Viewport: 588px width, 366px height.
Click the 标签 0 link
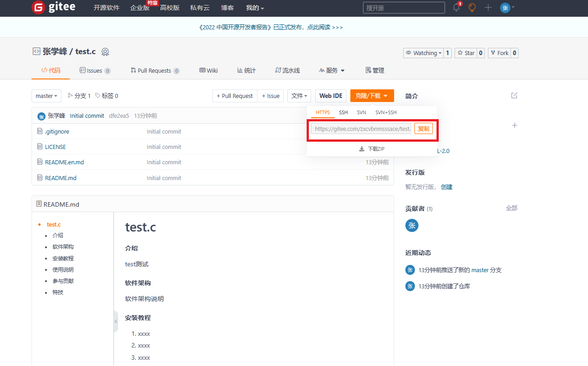pyautogui.click(x=106, y=96)
